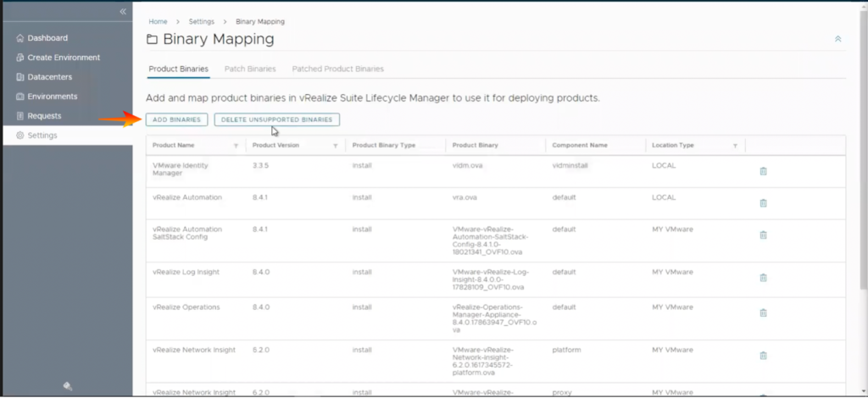Screen dimensions: 868x398
Task: Click the Settings gear icon in sidebar
Action: pyautogui.click(x=20, y=135)
